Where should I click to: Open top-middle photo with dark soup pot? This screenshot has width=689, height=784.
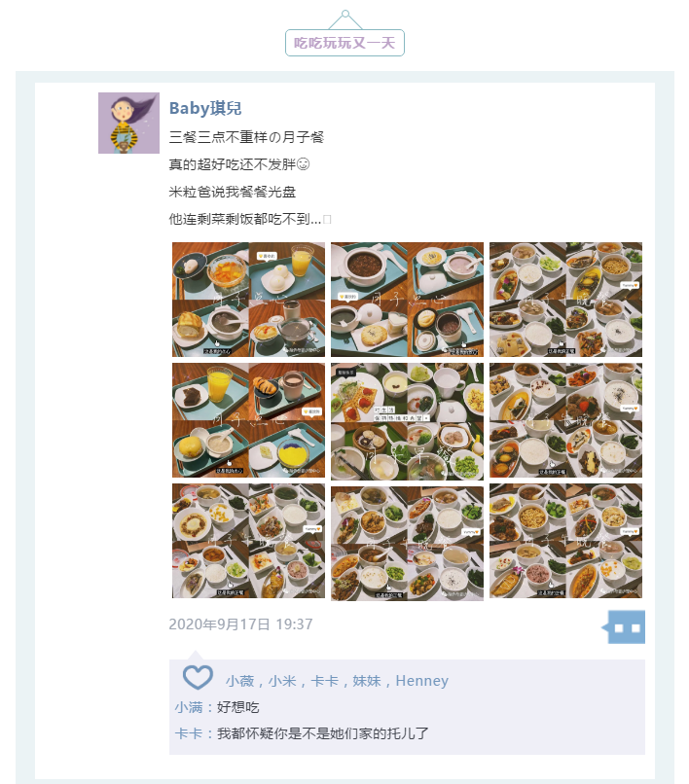(x=408, y=300)
